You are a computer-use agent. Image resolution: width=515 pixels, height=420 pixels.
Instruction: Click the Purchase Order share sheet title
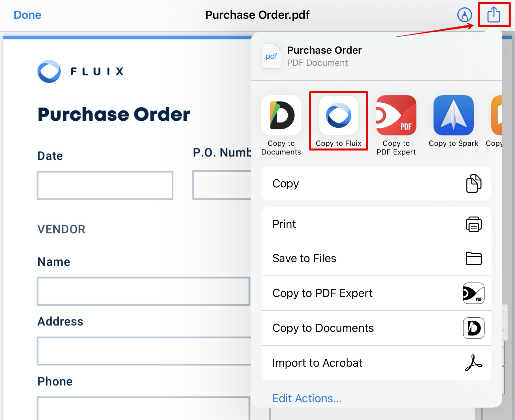tap(325, 50)
